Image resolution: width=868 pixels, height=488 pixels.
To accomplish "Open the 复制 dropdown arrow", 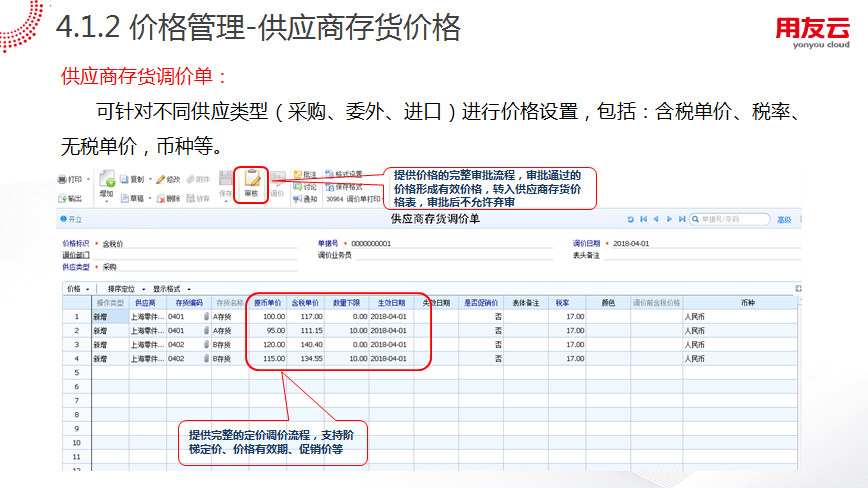I will (150, 179).
